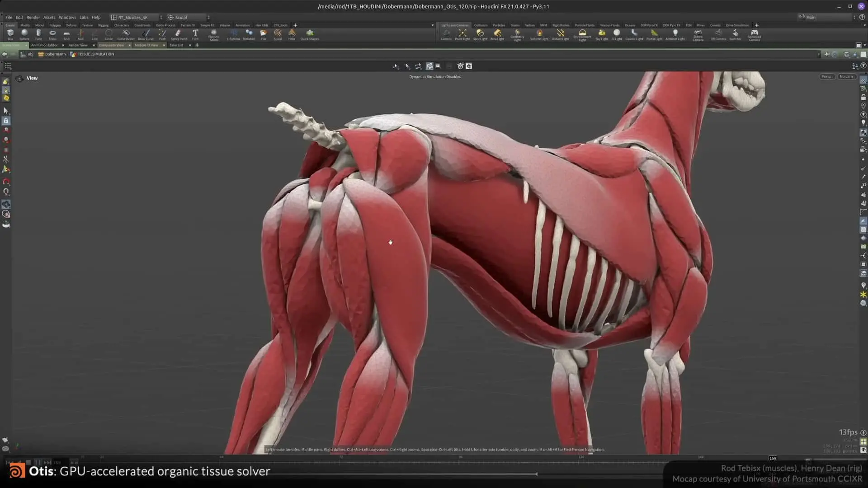The width and height of the screenshot is (868, 488).
Task: Switch to the Rigid Bodies shelf tab
Action: point(561,25)
